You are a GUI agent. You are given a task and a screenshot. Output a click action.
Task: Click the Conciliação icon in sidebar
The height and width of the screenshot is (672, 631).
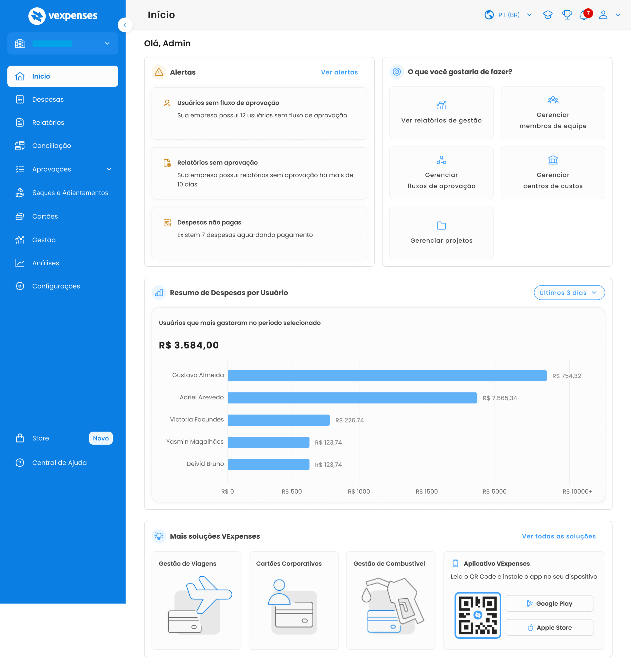coord(20,146)
